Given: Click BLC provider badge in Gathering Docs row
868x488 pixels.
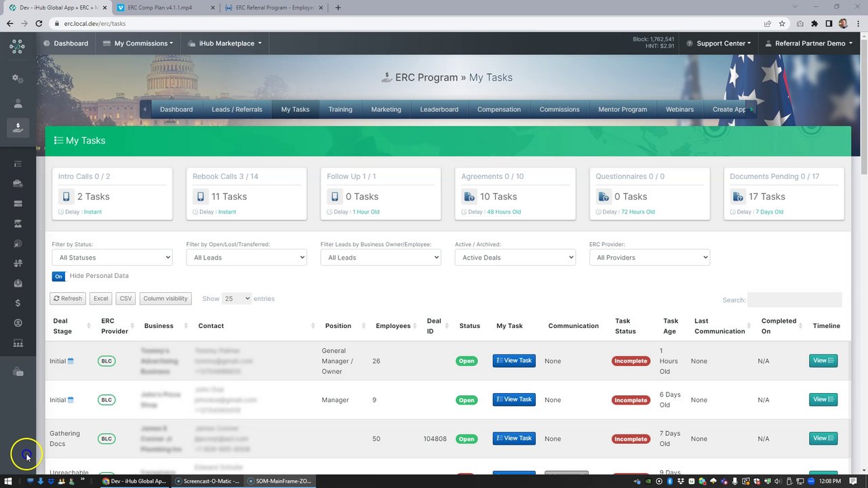Looking at the screenshot, I should click(x=106, y=439).
